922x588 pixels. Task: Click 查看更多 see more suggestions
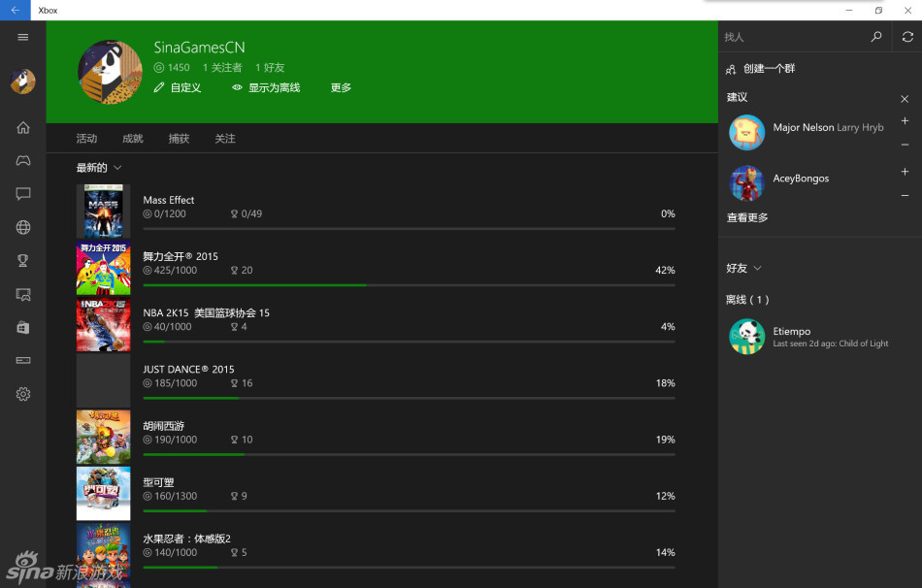tap(747, 218)
